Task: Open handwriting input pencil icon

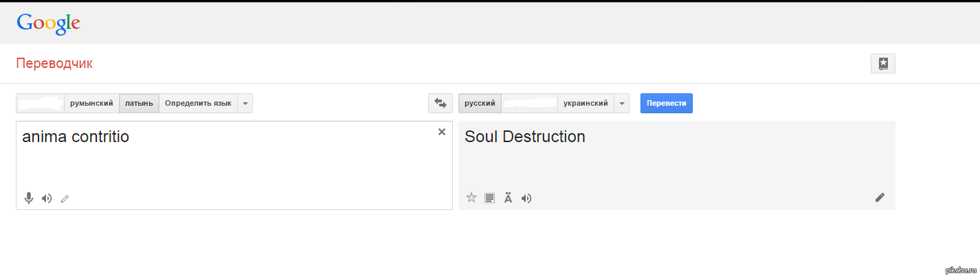Action: pos(65,199)
